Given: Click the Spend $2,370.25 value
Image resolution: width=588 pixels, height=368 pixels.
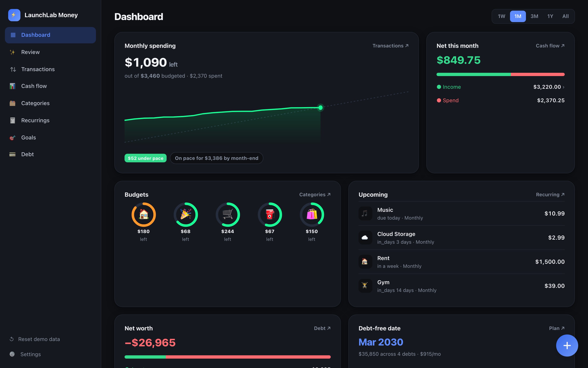Looking at the screenshot, I should (551, 101).
